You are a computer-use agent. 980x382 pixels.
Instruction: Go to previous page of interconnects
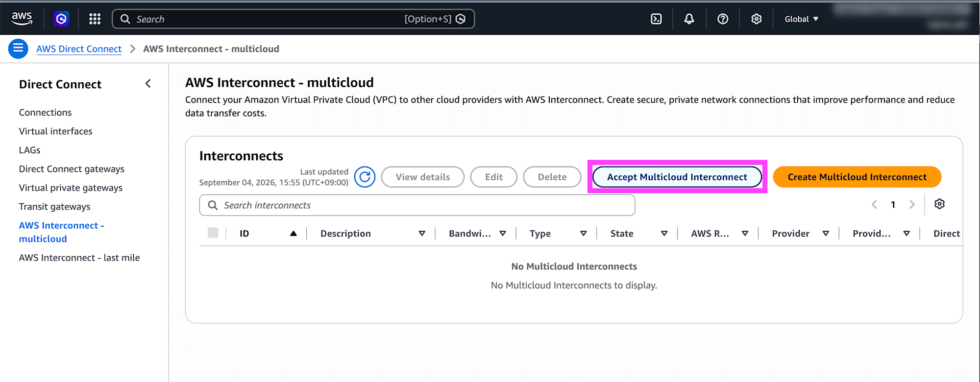tap(874, 205)
